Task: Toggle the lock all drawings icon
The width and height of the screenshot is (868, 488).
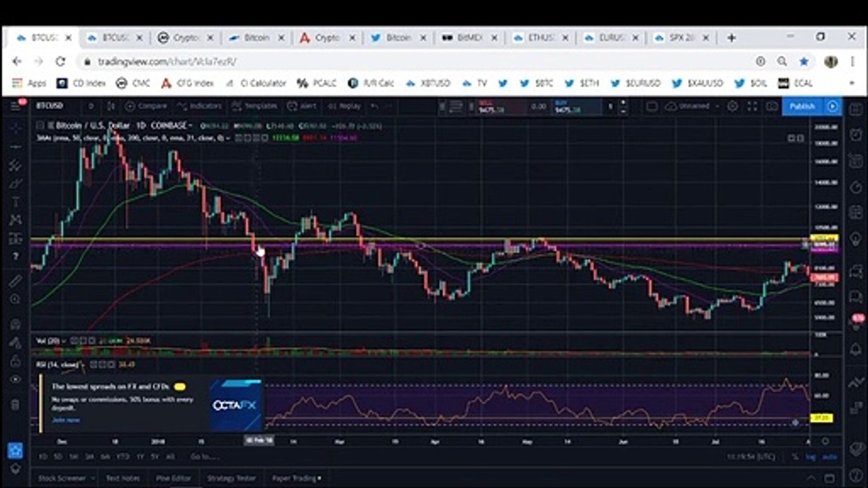Action: [16, 361]
